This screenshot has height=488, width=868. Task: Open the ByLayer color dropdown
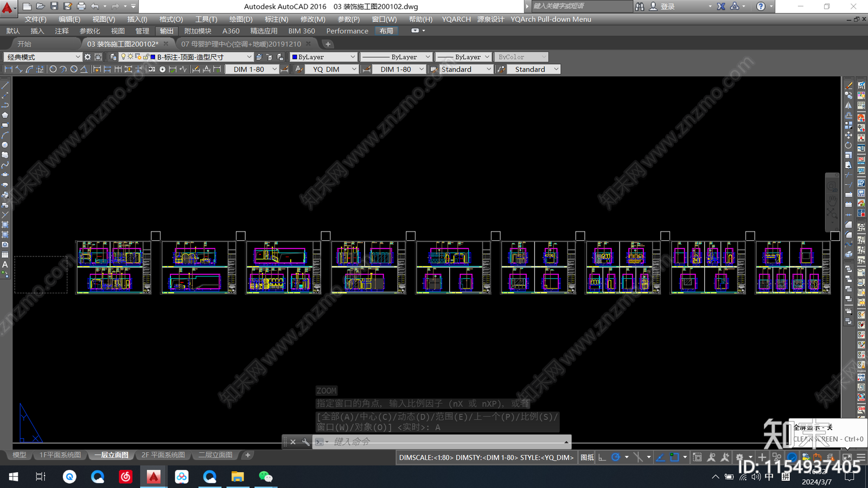(324, 57)
